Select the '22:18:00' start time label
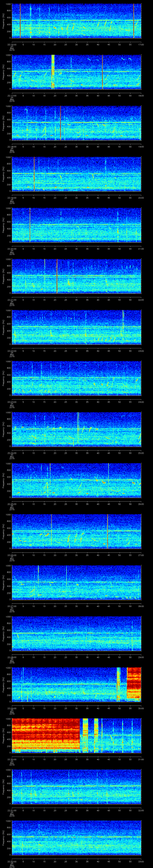 tap(12, 146)
